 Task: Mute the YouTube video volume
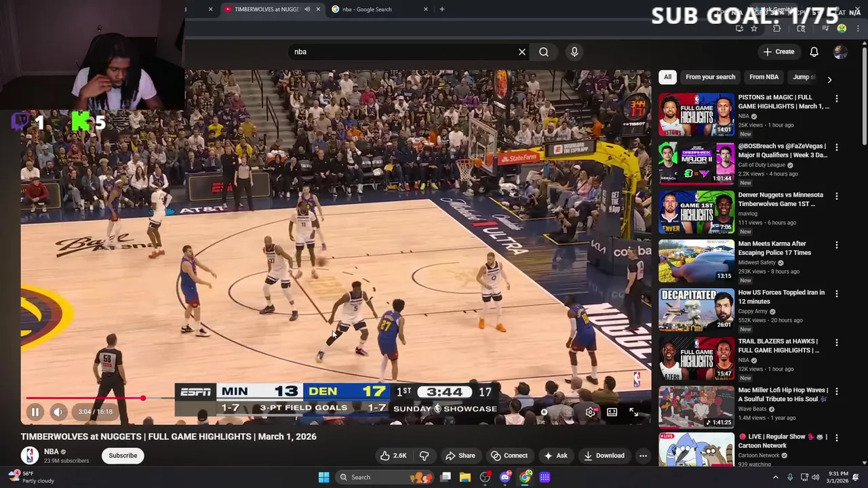point(58,411)
